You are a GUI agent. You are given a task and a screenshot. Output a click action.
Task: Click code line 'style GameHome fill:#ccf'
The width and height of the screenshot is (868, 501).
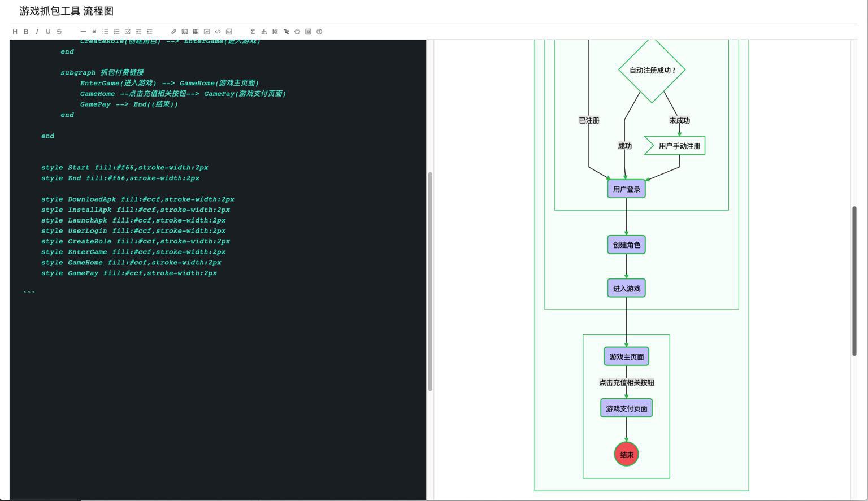[131, 263]
